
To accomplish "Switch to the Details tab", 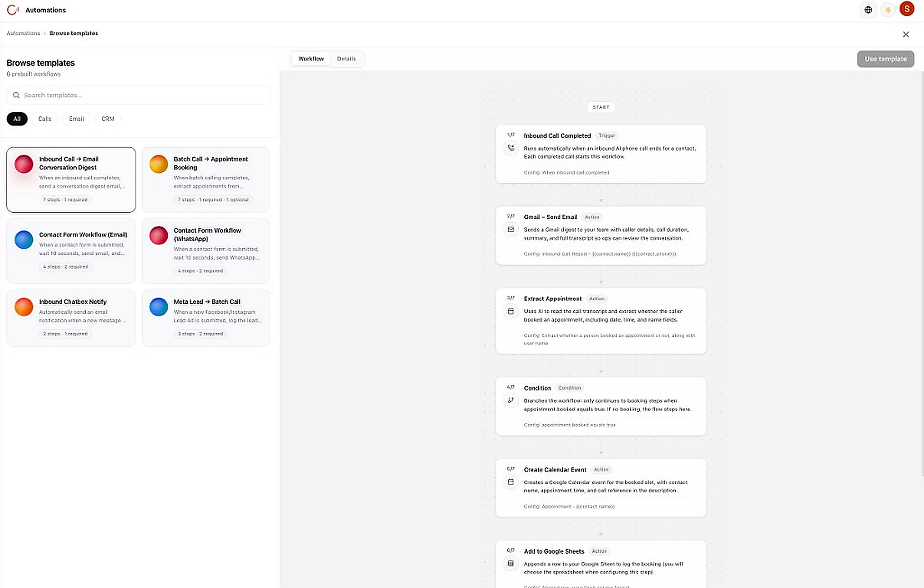I will click(x=346, y=59).
